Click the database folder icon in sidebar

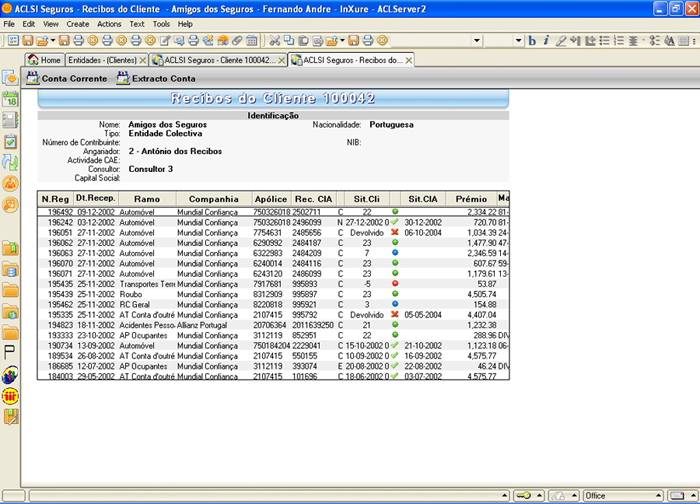(11, 269)
